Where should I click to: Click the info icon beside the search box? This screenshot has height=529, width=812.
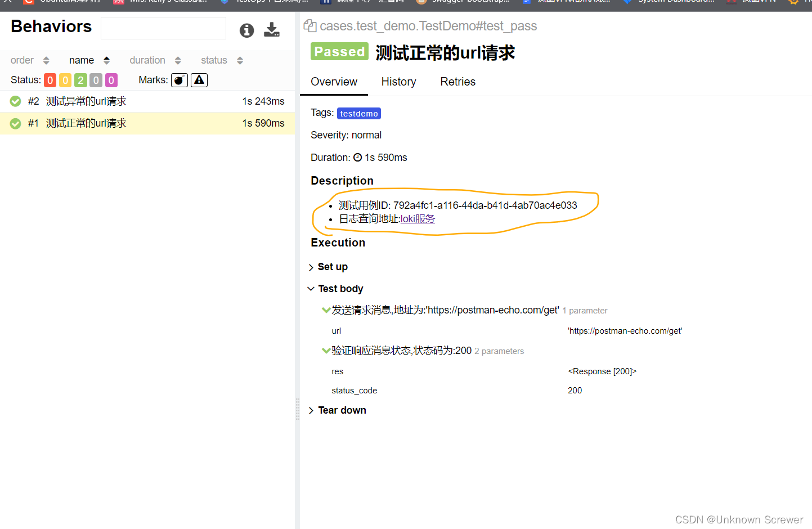tap(246, 30)
